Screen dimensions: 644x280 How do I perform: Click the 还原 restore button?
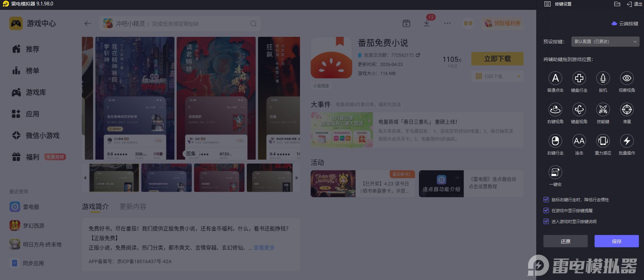pos(565,241)
